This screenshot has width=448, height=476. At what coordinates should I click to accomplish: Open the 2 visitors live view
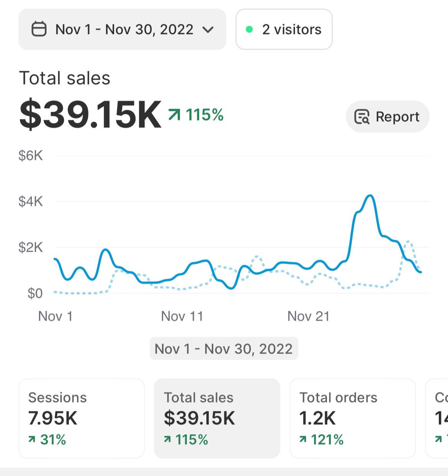pos(284,29)
